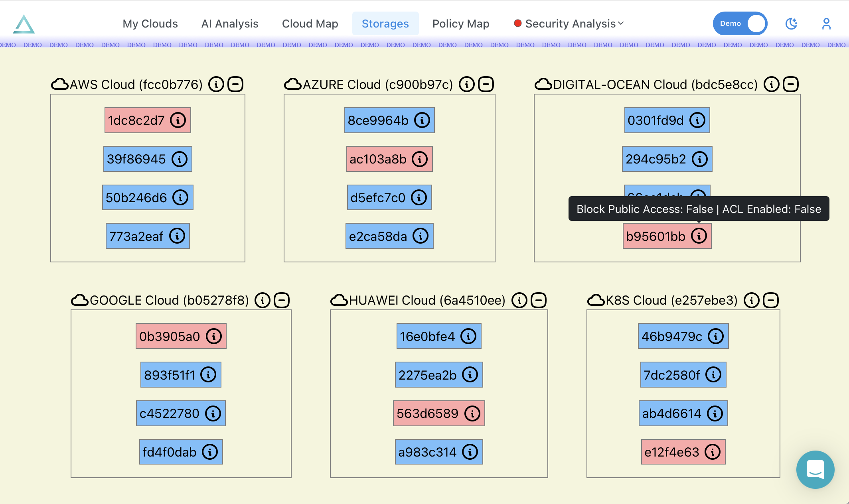Open AZURE Cloud info icon
Image resolution: width=849 pixels, height=504 pixels.
coord(467,84)
